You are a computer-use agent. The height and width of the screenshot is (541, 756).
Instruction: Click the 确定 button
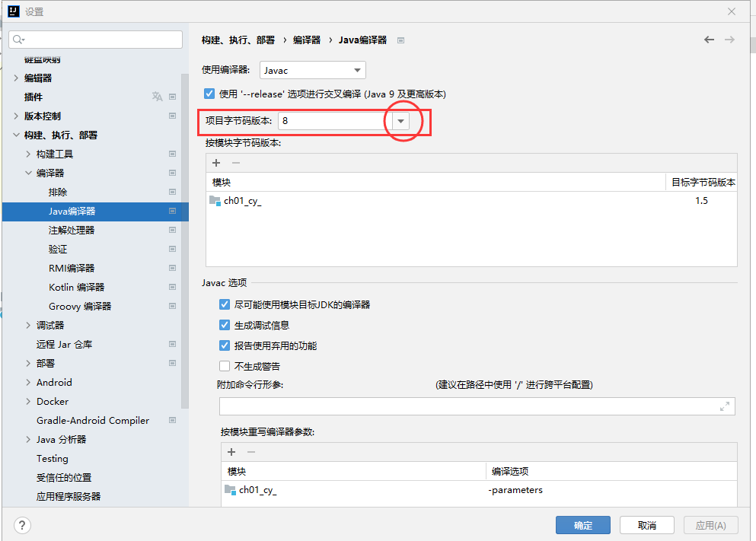click(582, 525)
